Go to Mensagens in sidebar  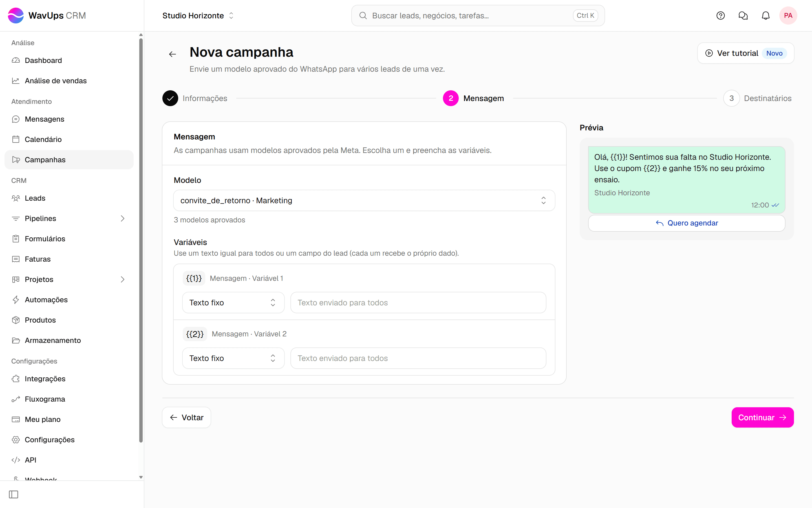coord(69,119)
